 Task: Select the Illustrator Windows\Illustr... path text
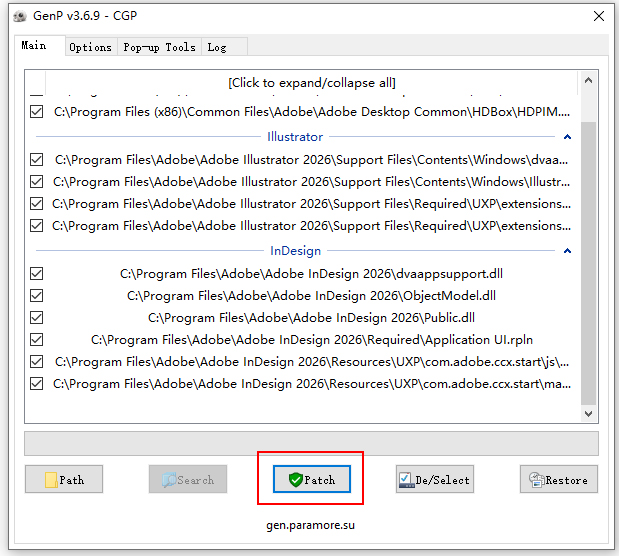(x=311, y=182)
